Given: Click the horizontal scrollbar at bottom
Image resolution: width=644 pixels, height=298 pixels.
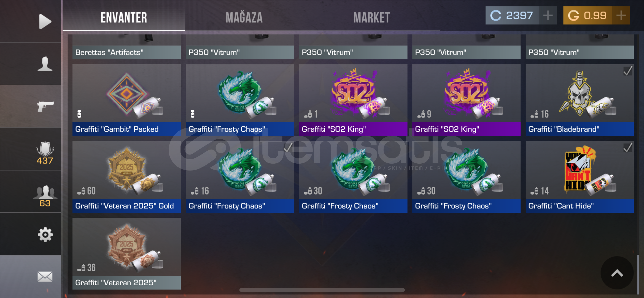Looking at the screenshot, I should 322,290.
